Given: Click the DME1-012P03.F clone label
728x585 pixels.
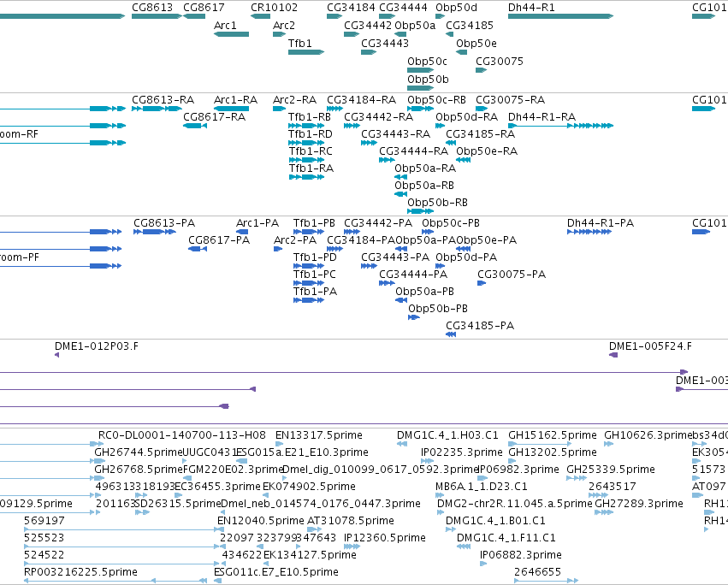Looking at the screenshot, I should [x=97, y=347].
